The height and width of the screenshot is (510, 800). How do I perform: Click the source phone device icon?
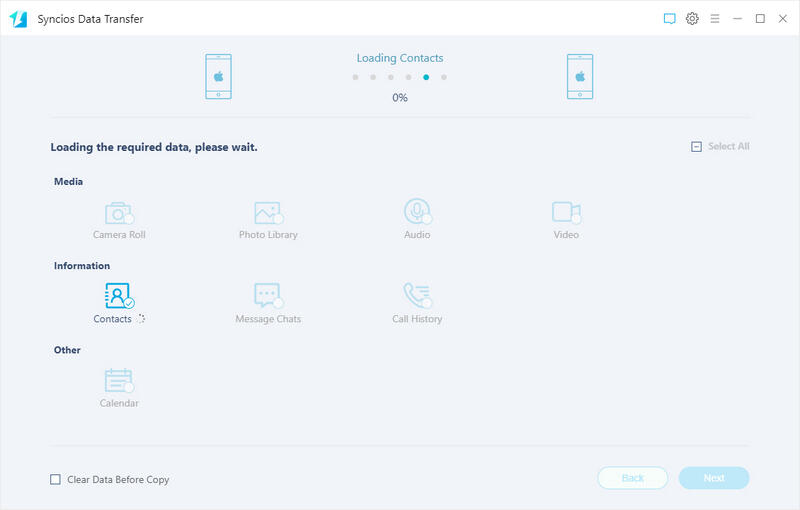pyautogui.click(x=218, y=76)
